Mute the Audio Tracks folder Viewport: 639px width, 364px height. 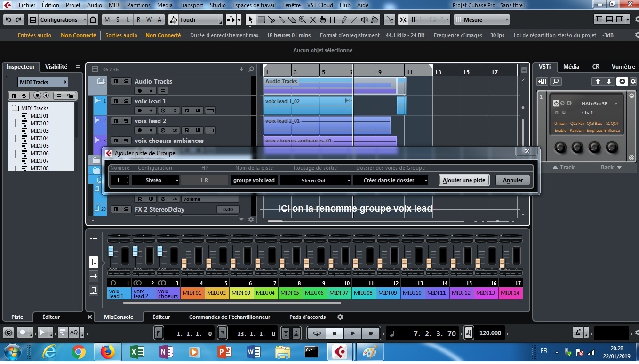pyautogui.click(x=116, y=81)
